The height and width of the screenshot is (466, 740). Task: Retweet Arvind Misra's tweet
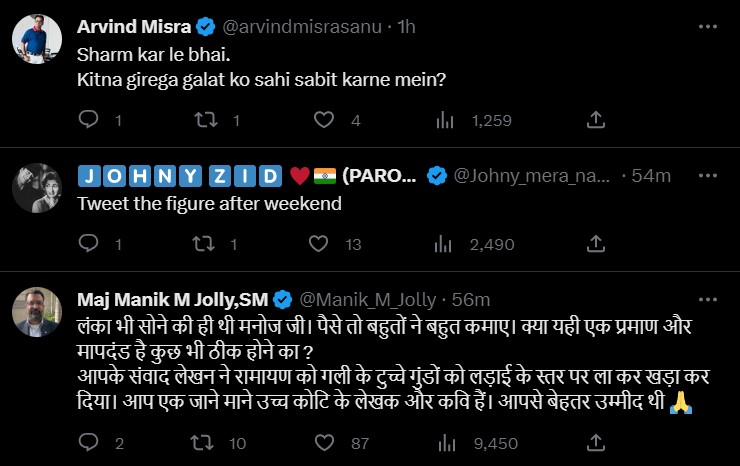(206, 120)
